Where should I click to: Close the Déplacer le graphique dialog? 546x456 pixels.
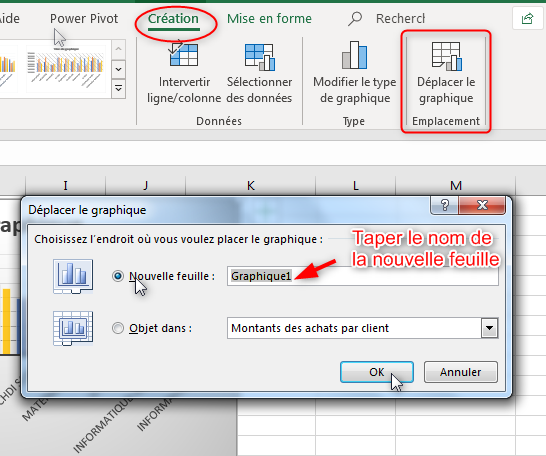[x=482, y=205]
